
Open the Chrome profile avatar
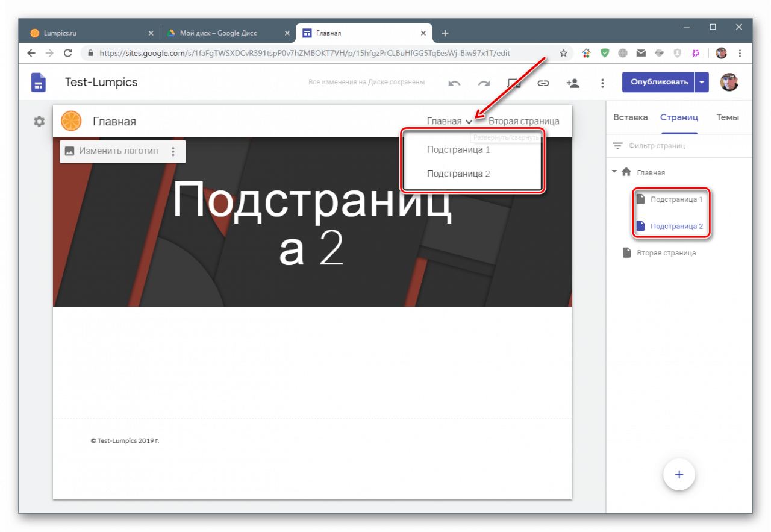pos(721,53)
